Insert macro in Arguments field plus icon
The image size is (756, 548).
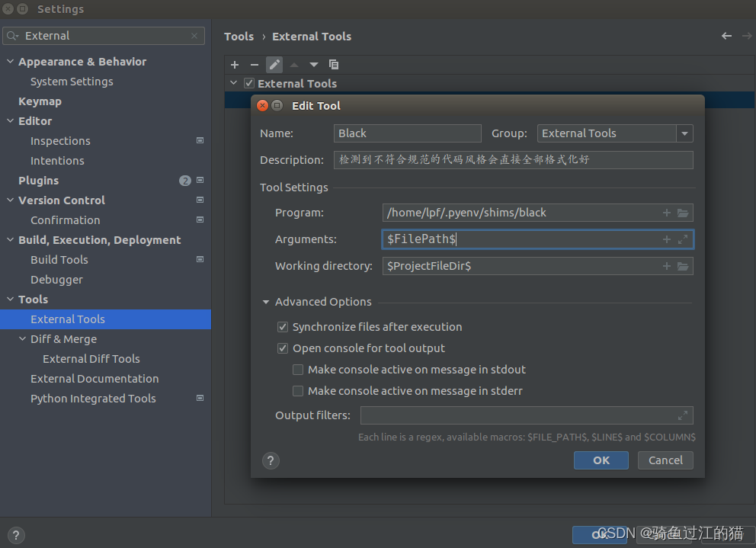click(x=667, y=239)
